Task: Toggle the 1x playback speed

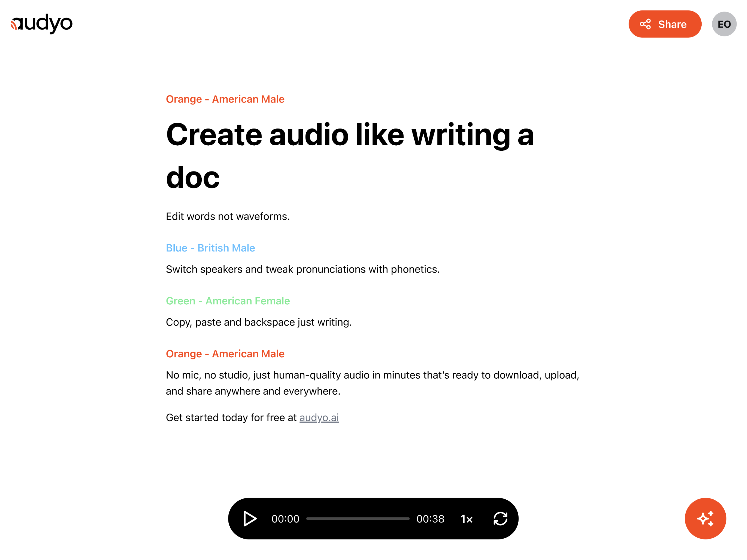Action: click(466, 519)
